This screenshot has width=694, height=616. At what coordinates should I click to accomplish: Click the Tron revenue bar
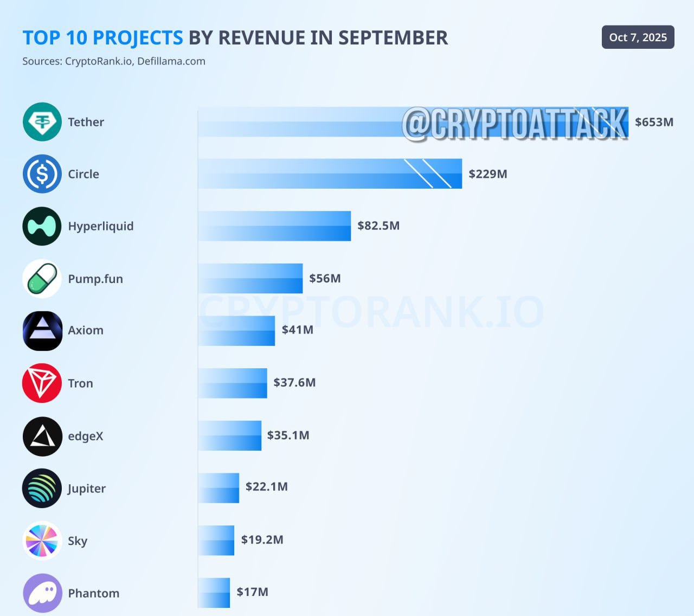click(x=233, y=383)
